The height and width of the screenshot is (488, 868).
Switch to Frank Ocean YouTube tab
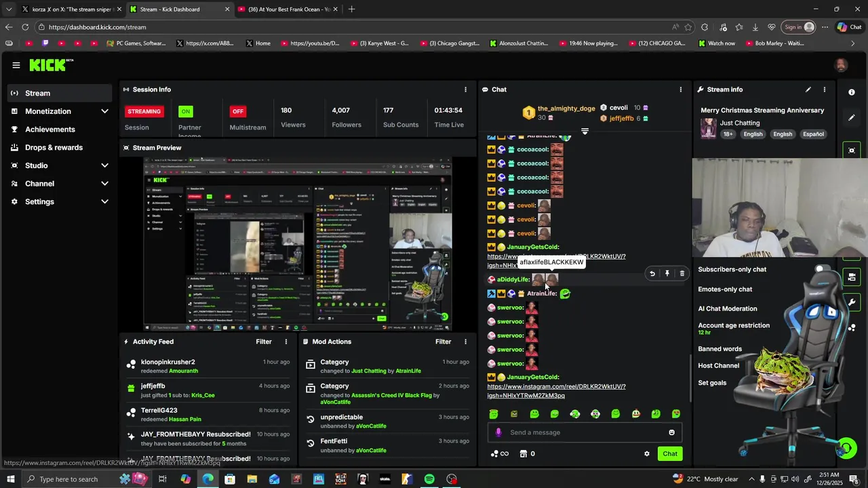(x=287, y=9)
